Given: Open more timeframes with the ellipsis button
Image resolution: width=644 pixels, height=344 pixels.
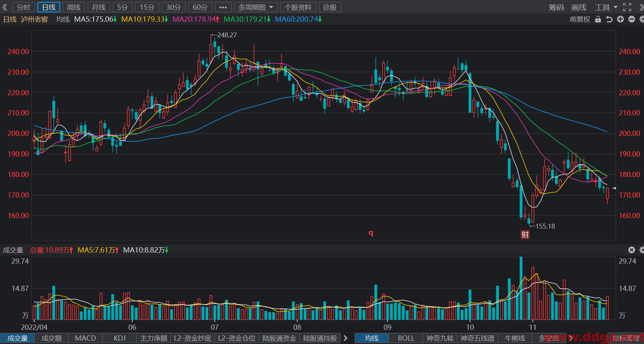Looking at the screenshot, I should coord(223,7).
